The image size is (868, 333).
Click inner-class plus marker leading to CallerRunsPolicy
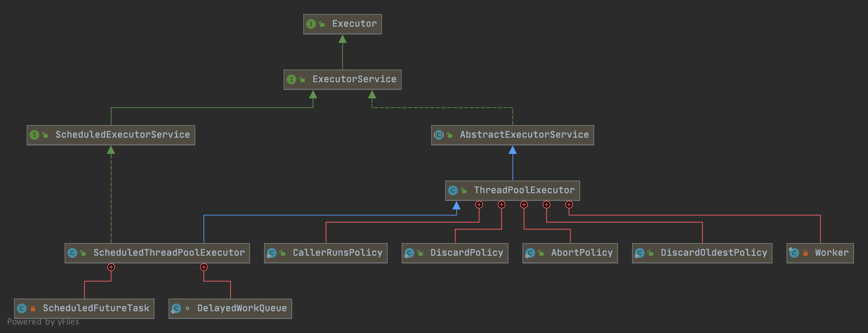tap(479, 205)
